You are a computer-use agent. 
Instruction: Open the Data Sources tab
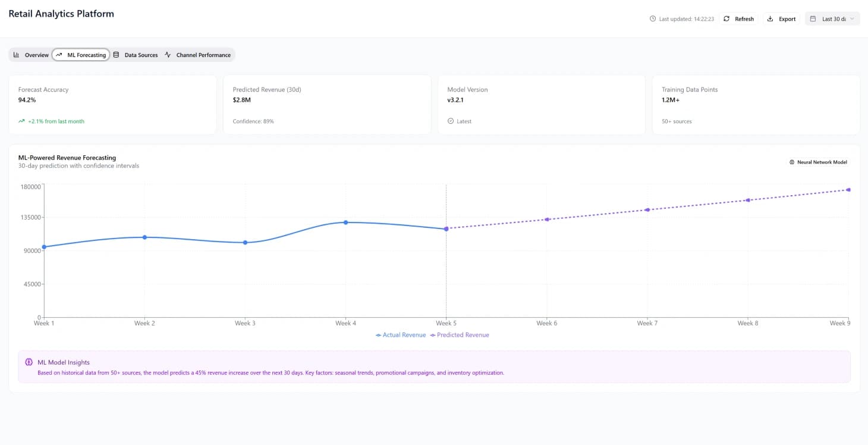[138, 54]
